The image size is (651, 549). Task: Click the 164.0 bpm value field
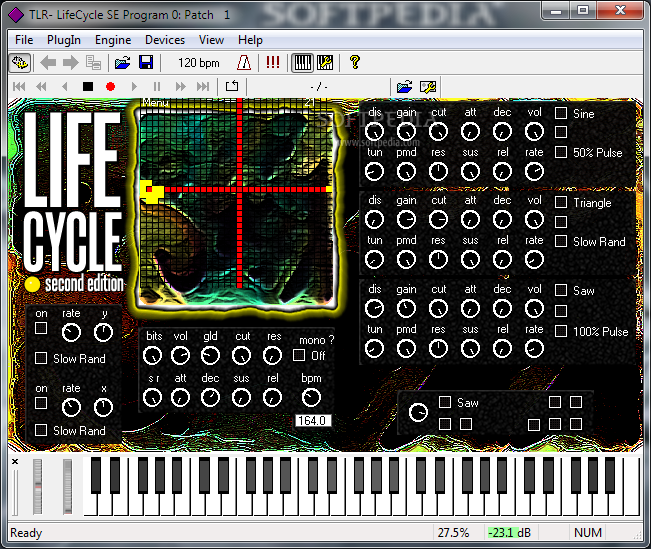[x=313, y=421]
